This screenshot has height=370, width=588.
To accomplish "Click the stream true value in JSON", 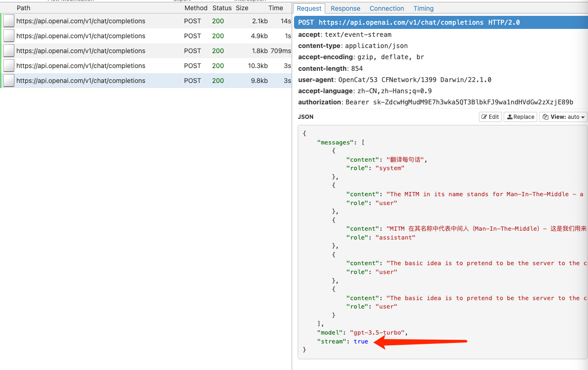I will pyautogui.click(x=361, y=342).
